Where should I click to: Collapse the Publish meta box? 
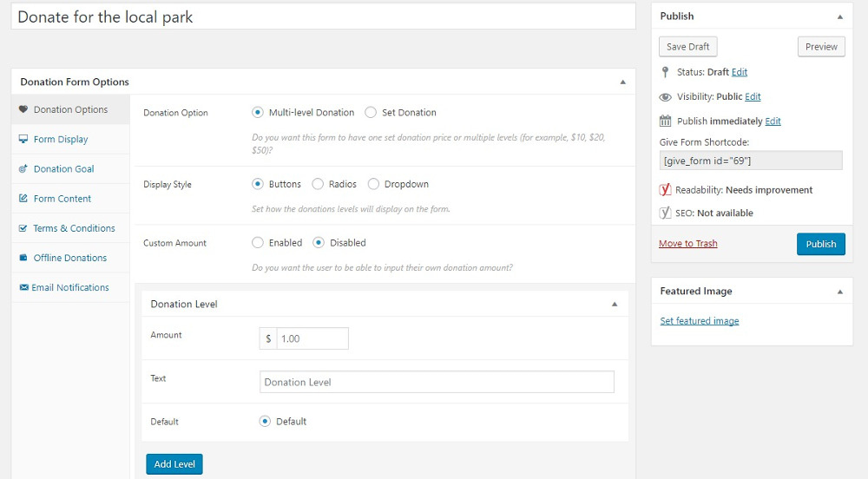(839, 16)
